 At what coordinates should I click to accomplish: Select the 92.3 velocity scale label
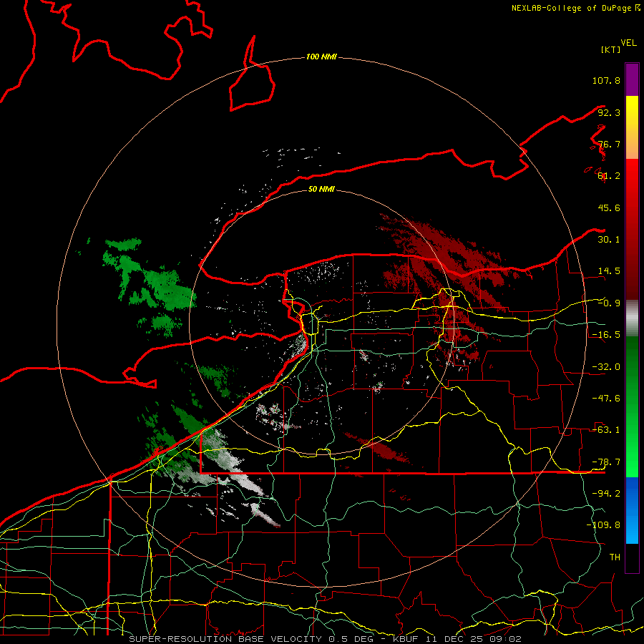609,112
